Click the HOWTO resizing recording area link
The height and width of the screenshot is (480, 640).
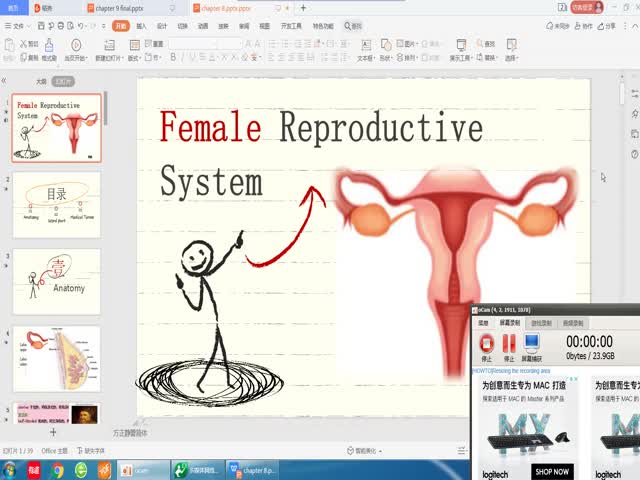[x=512, y=371]
